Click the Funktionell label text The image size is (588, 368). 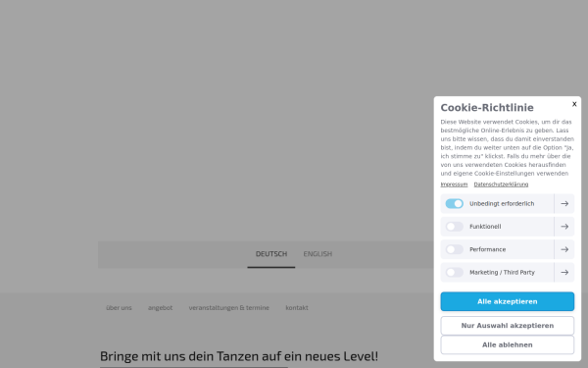485,227
